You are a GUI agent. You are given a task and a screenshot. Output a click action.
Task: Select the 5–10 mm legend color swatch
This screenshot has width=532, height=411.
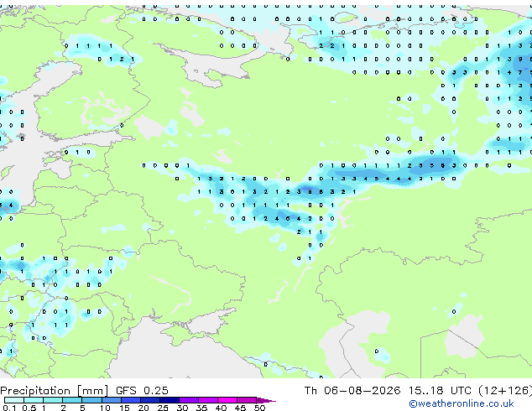pos(91,400)
